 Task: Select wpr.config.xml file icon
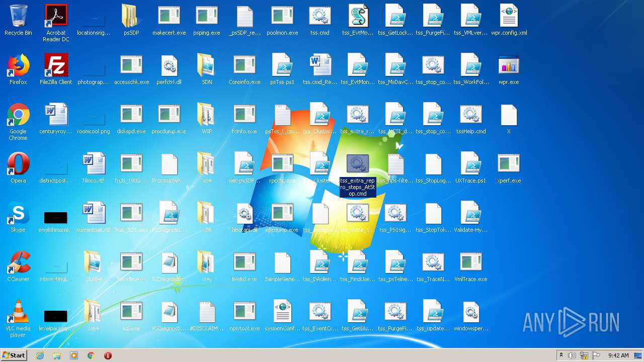[x=509, y=17]
